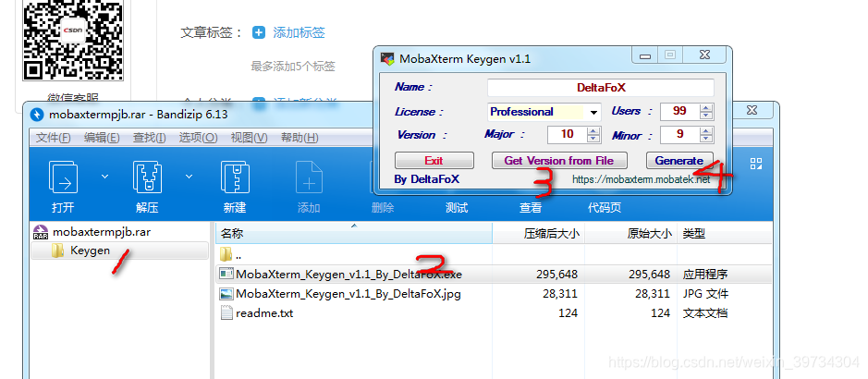
Task: Close the Bandizip window
Action: [752, 110]
